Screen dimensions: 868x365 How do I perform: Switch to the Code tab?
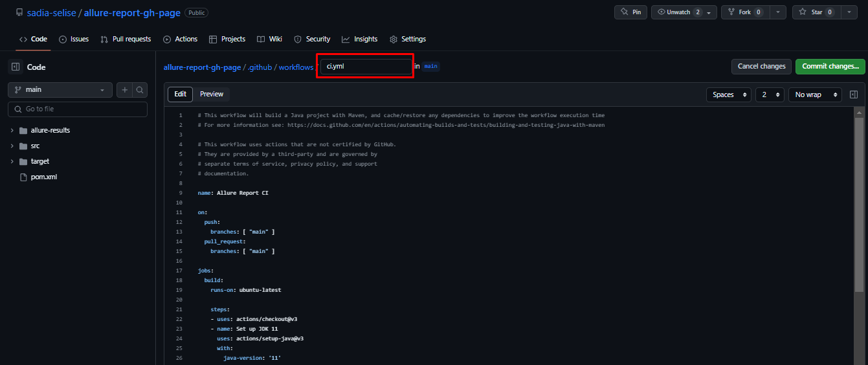[33, 39]
